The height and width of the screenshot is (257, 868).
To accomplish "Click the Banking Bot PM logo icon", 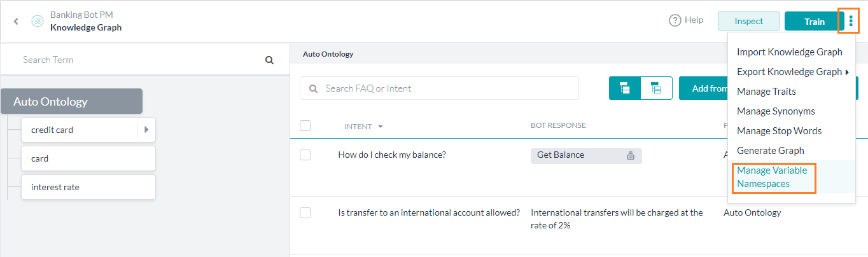I will click(38, 21).
